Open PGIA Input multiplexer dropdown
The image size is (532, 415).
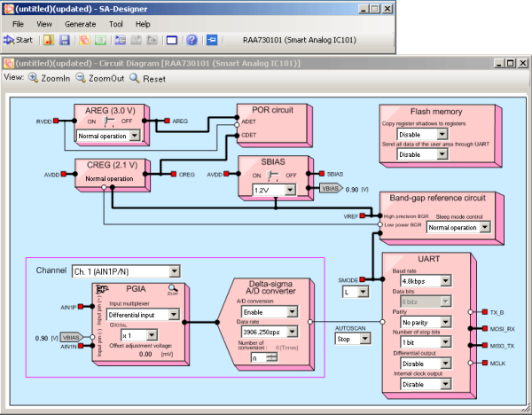(x=143, y=315)
